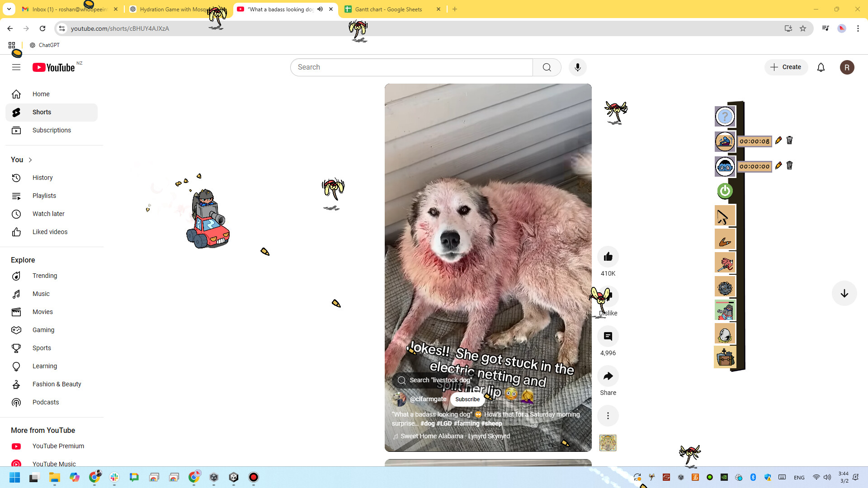868x488 pixels.
Task: Open the three-dot options below Share
Action: point(608,415)
